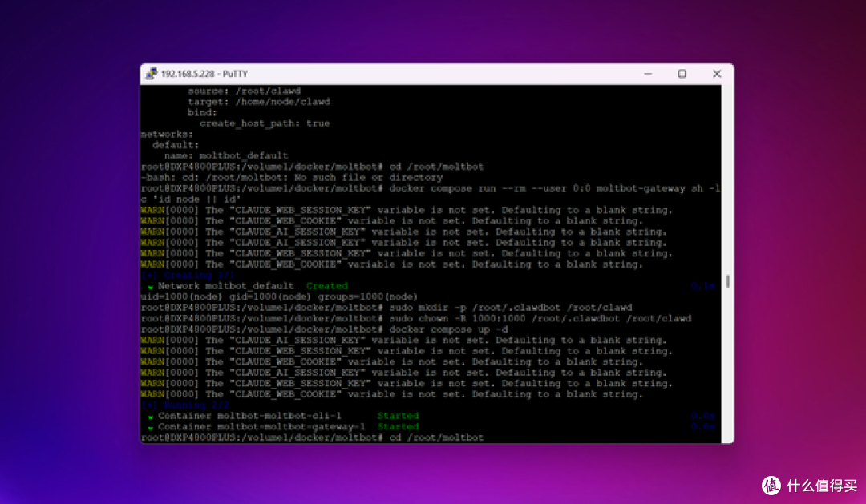The height and width of the screenshot is (504, 866).
Task: Maximize the PuTTY window
Action: click(682, 74)
